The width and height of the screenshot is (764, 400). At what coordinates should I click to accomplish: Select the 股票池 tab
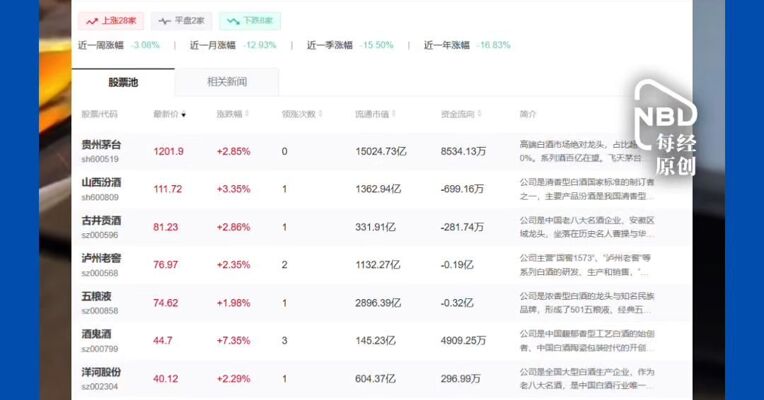123,82
